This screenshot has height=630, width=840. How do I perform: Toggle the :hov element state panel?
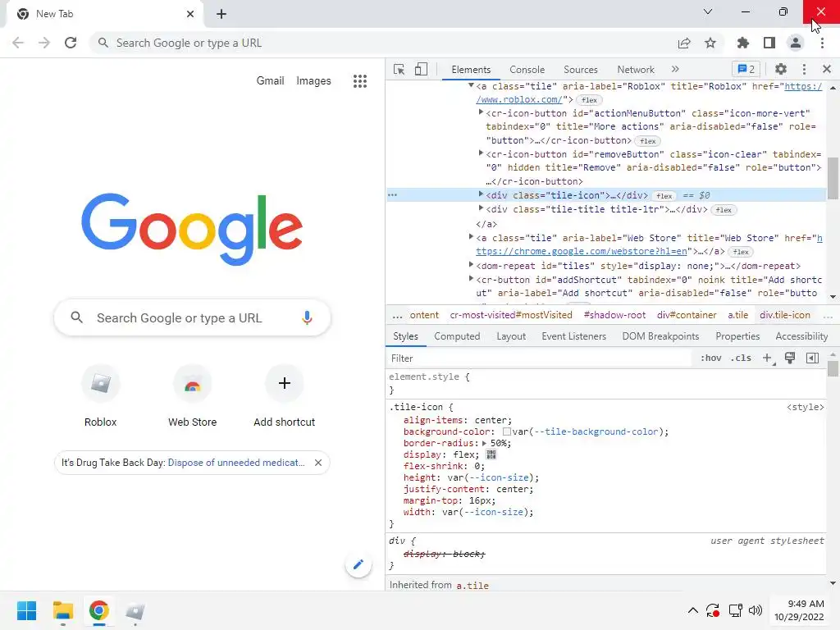(x=710, y=358)
